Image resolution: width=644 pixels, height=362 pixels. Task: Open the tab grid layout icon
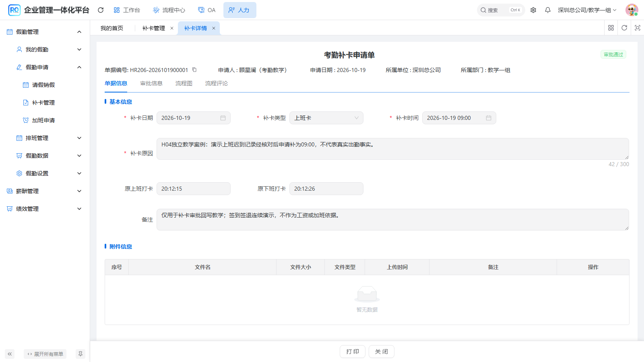click(611, 28)
